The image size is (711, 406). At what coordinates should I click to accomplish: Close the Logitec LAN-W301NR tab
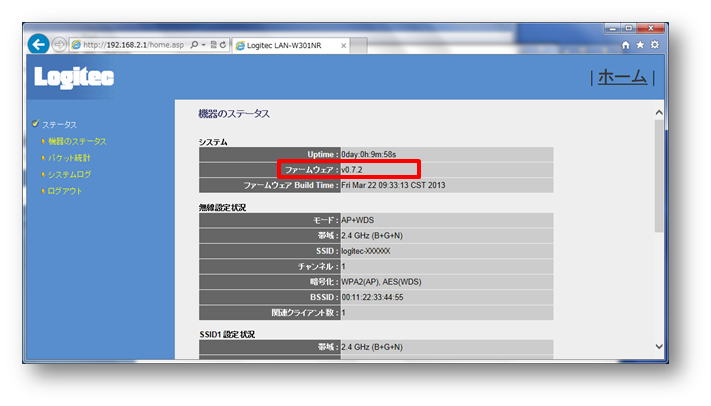tap(344, 45)
